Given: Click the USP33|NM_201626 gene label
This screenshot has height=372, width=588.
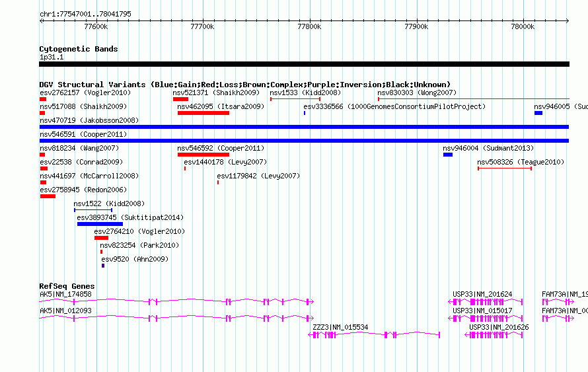Looking at the screenshot, I should (499, 327).
